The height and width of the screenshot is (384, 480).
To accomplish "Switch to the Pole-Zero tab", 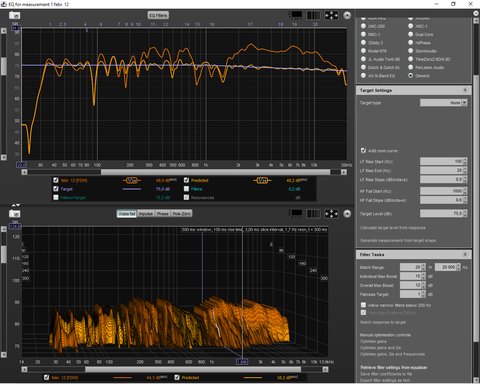I will pos(182,214).
